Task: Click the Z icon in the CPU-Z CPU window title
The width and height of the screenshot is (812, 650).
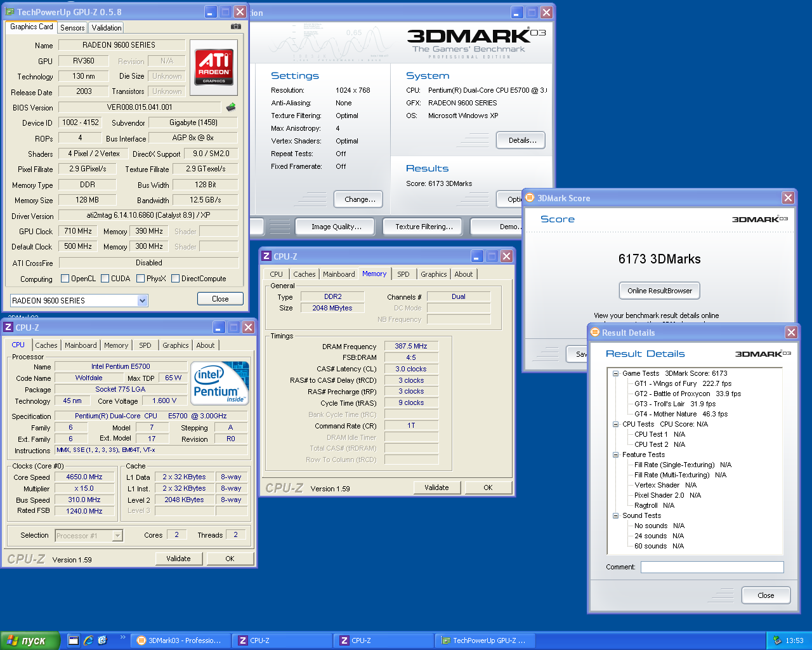Action: click(8, 327)
